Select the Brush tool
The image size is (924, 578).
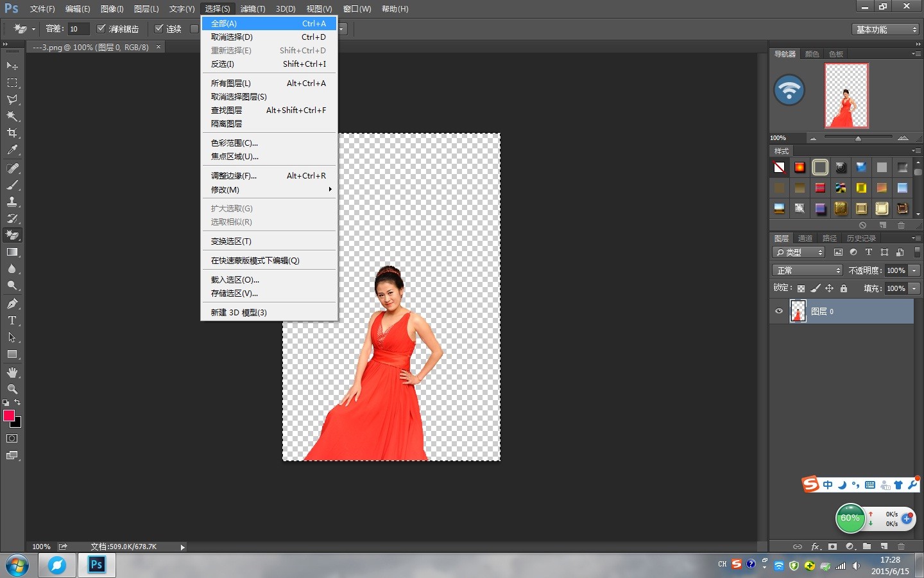tap(12, 185)
